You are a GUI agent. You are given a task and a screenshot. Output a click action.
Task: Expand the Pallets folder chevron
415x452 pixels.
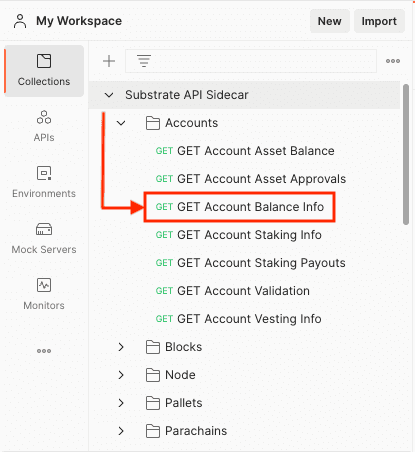pyautogui.click(x=121, y=403)
